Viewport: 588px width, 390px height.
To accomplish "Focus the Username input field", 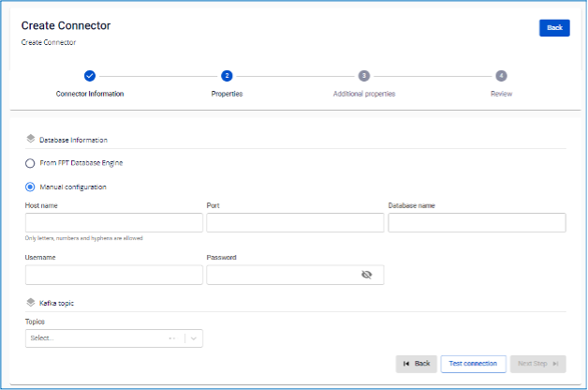I will 114,275.
